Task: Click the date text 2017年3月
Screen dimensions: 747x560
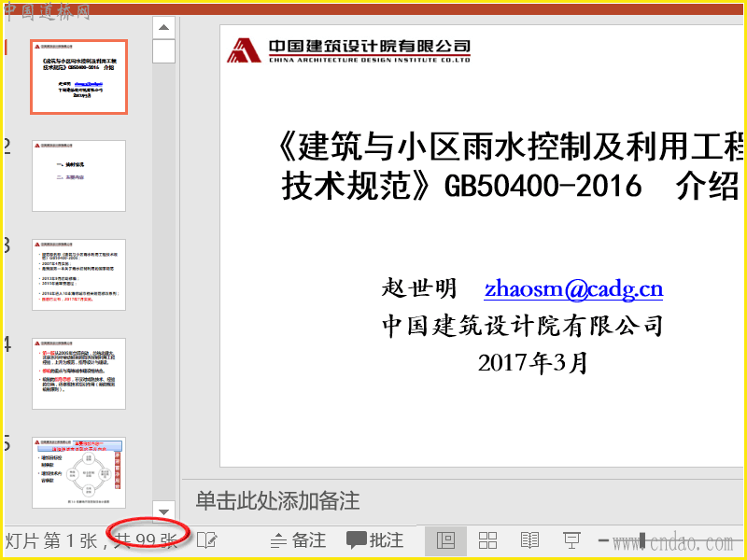Action: 533,364
